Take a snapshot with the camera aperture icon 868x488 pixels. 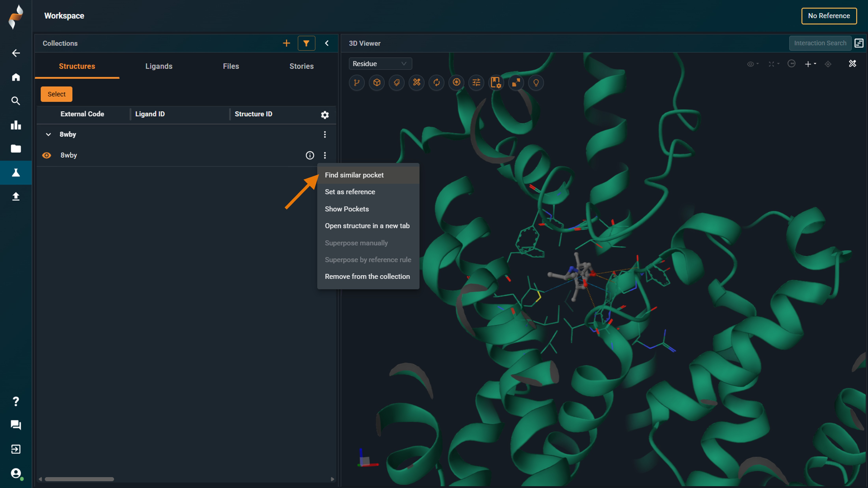click(x=456, y=83)
